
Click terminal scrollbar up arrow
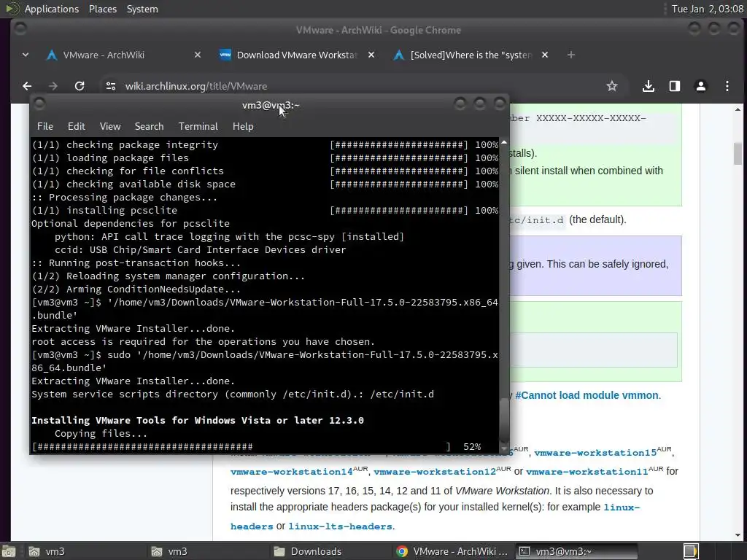[504, 142]
